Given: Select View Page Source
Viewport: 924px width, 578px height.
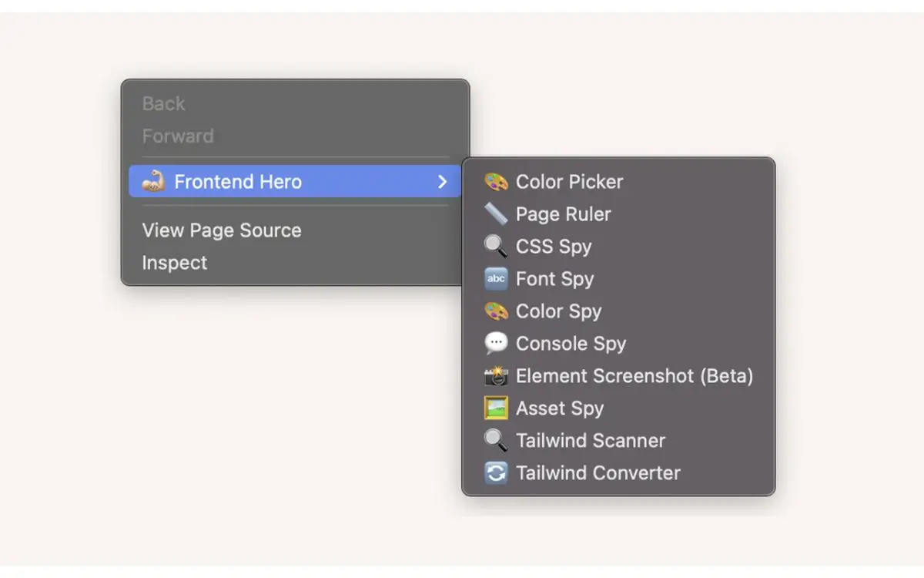Looking at the screenshot, I should tap(222, 230).
